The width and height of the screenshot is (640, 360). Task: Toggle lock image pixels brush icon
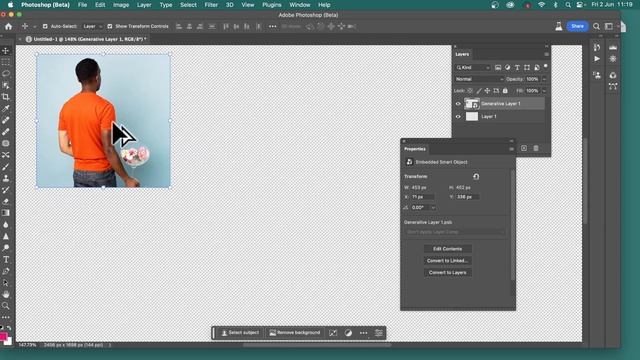479,91
